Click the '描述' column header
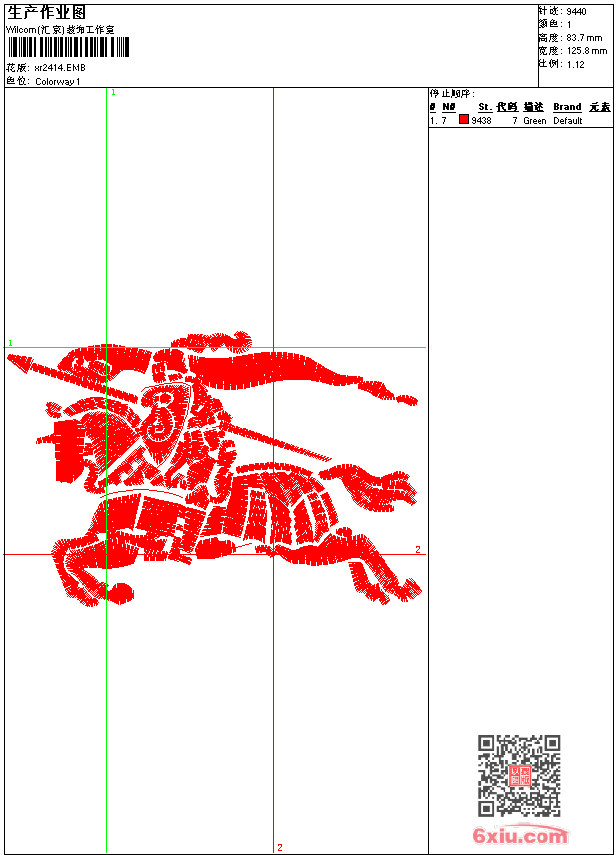The width and height of the screenshot is (616, 855). pyautogui.click(x=534, y=107)
